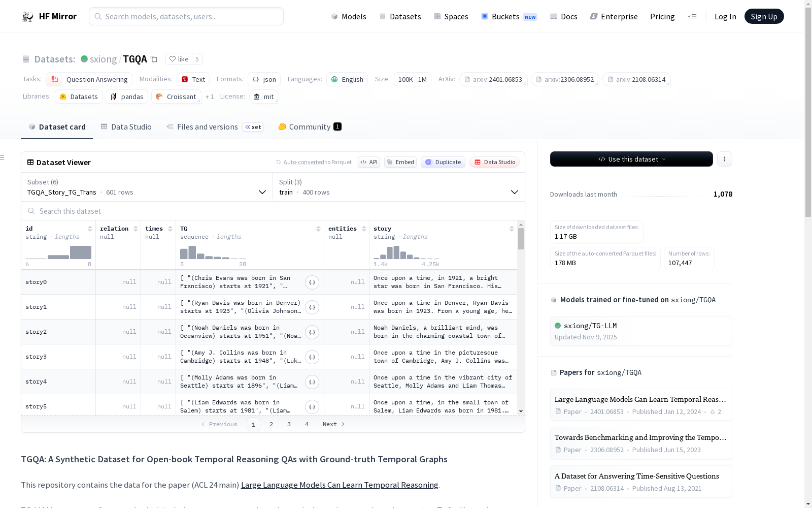Image resolution: width=812 pixels, height=508 pixels.
Task: Open Data Studio from the viewer header
Action: [x=495, y=162]
